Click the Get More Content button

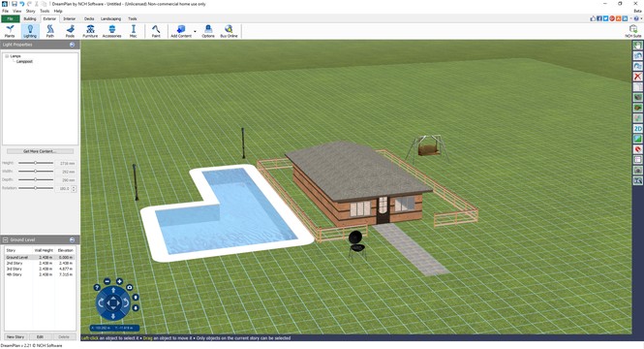coord(40,151)
